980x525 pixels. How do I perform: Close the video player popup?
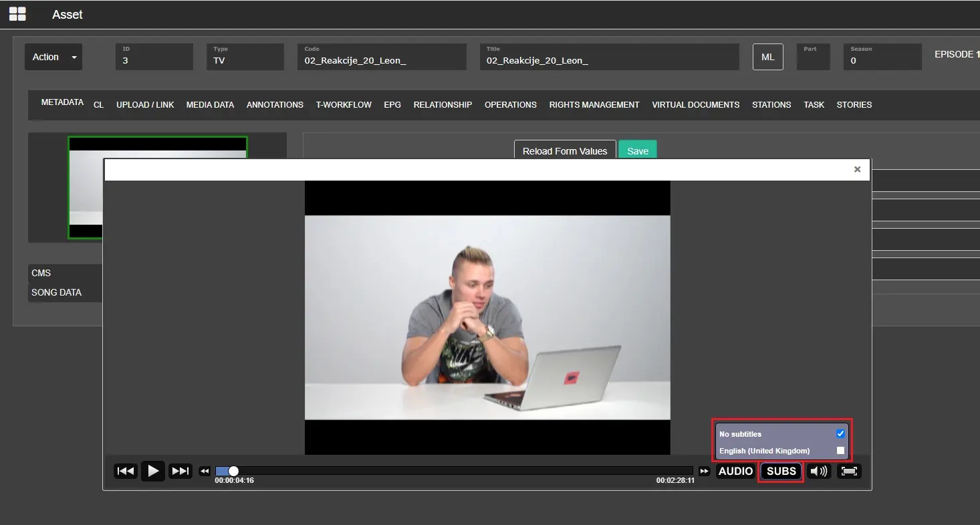[x=857, y=169]
